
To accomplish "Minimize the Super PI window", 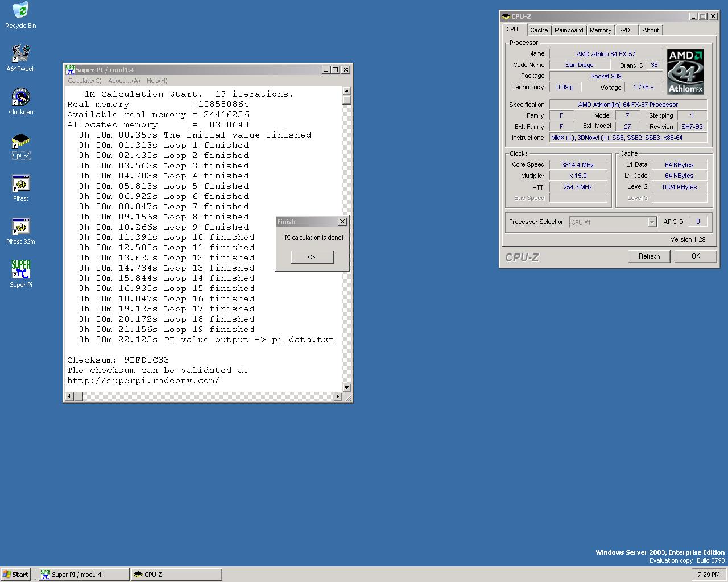I will pyautogui.click(x=326, y=69).
